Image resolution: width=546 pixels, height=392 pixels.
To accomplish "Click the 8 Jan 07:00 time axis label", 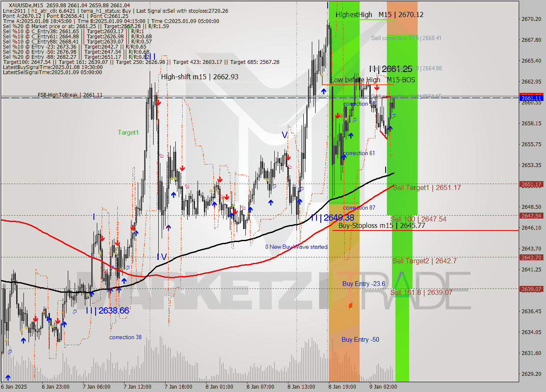I will pyautogui.click(x=260, y=387).
